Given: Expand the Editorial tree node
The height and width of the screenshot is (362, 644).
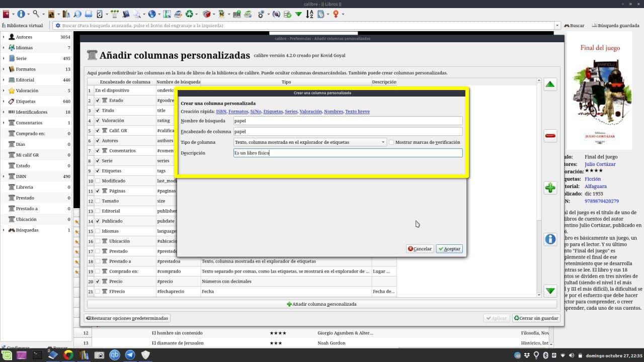Looking at the screenshot, I should [4, 80].
